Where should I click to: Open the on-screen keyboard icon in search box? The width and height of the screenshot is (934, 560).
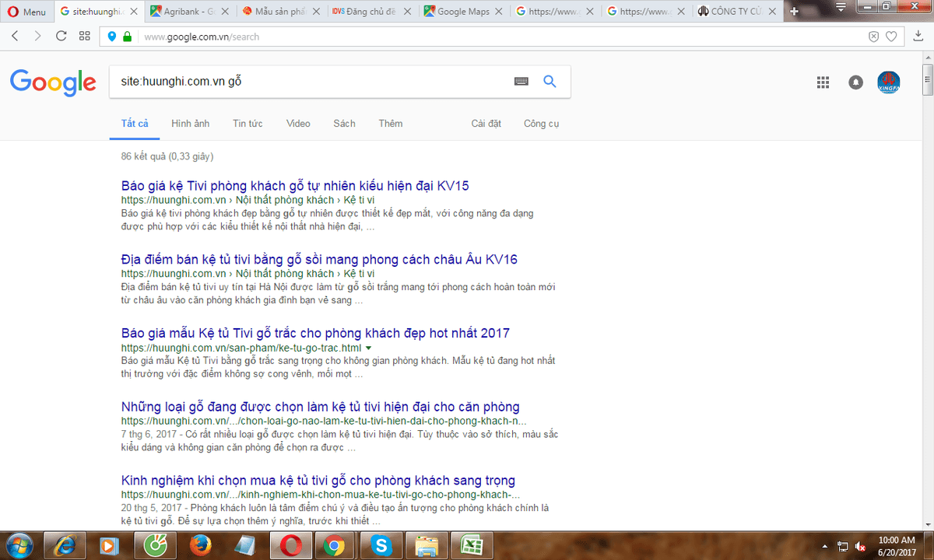(521, 82)
